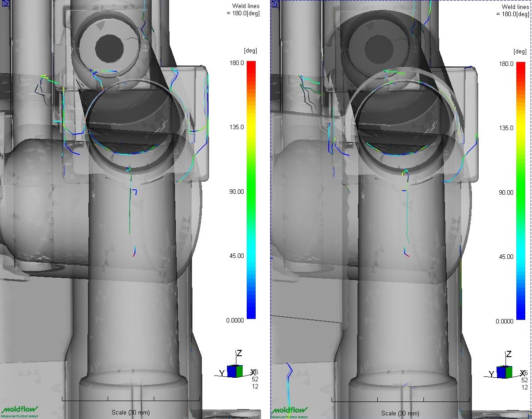Click '= 180.0[deg]' value in right viewport
Screen dimensions: 532x419
(x=512, y=14)
